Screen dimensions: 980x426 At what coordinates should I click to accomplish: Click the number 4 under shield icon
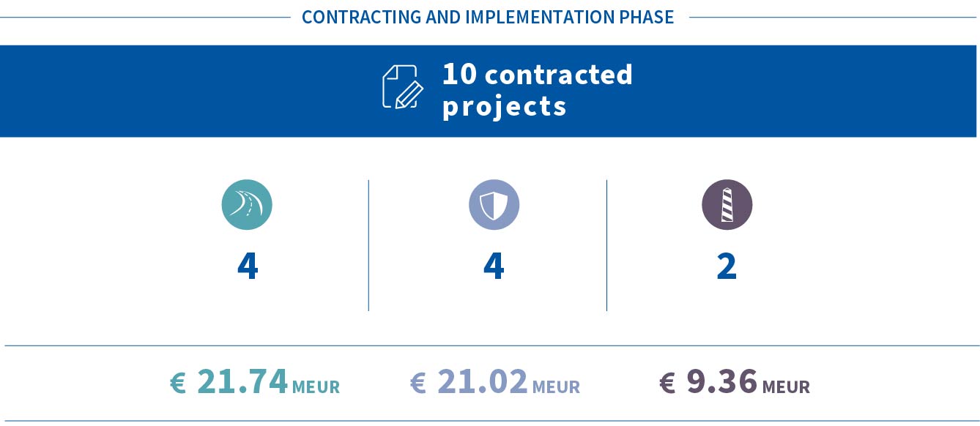494,266
